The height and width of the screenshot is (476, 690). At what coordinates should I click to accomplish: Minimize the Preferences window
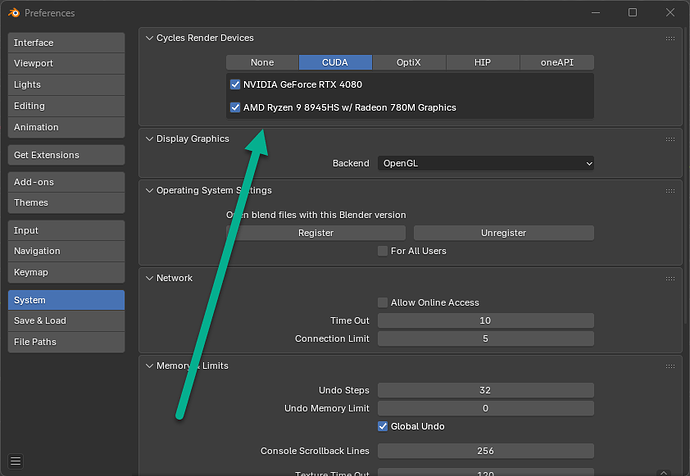pos(596,12)
